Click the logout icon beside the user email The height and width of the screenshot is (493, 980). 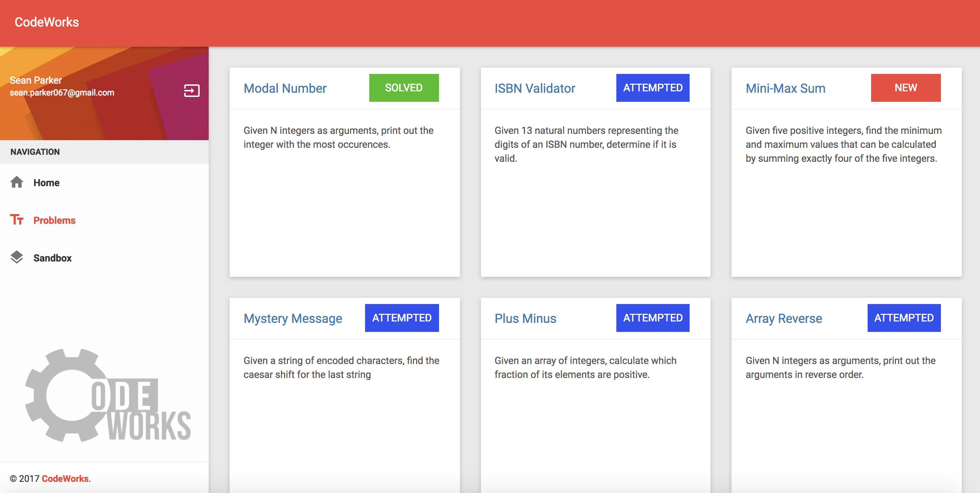pyautogui.click(x=191, y=90)
